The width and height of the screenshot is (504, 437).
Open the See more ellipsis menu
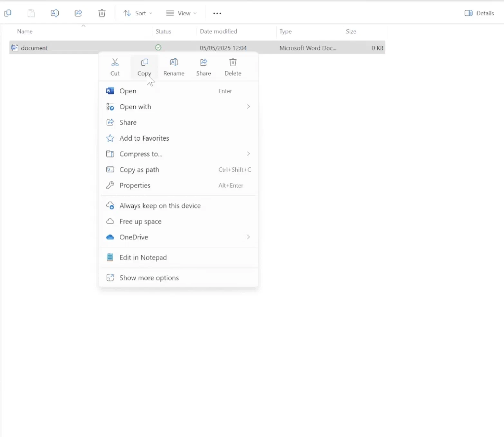[217, 13]
